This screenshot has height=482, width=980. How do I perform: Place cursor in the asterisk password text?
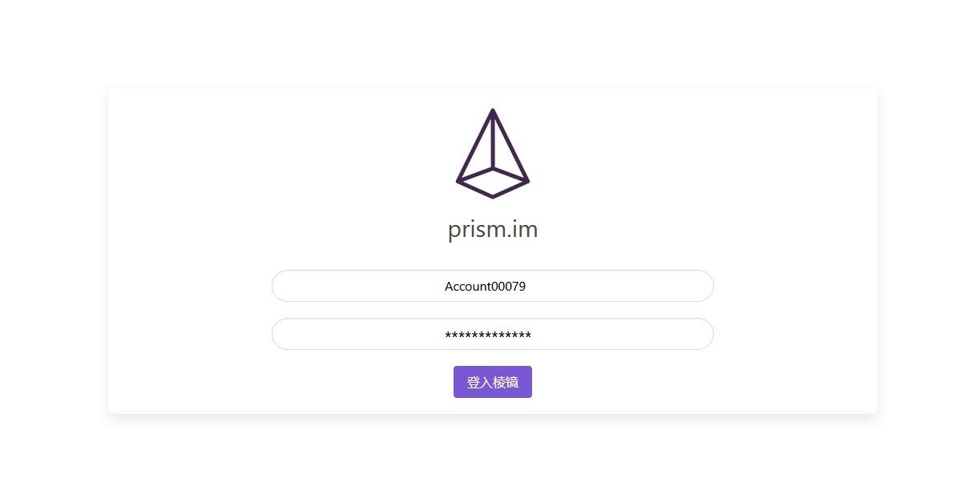tap(488, 335)
